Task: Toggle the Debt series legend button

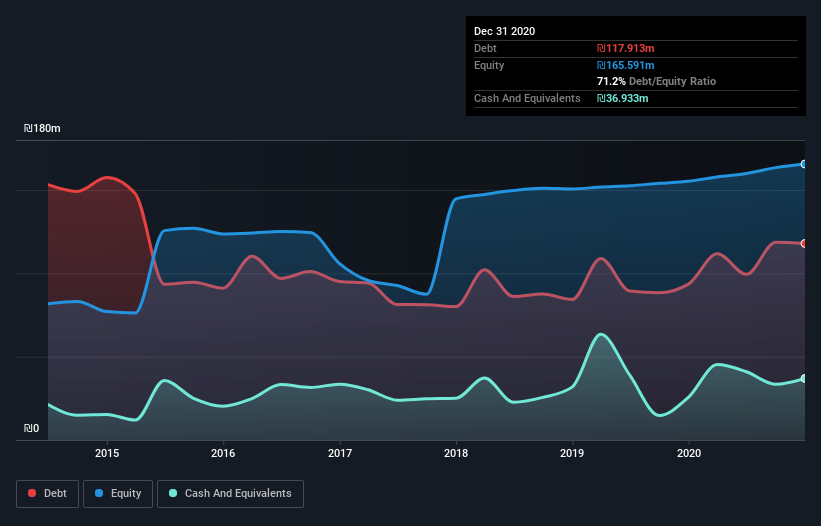Action: pyautogui.click(x=47, y=494)
